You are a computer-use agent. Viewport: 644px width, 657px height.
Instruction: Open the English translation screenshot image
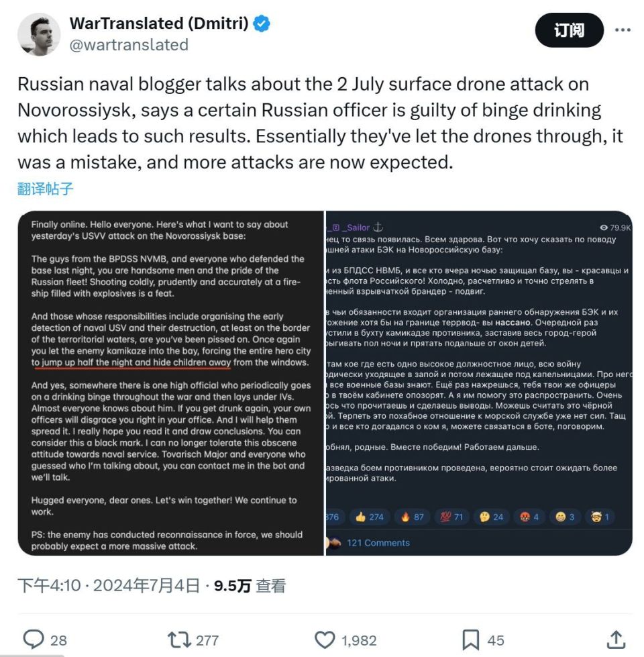tap(171, 383)
